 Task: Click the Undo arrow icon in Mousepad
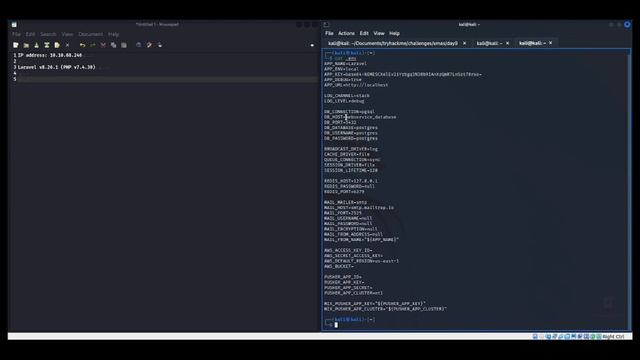(x=82, y=45)
